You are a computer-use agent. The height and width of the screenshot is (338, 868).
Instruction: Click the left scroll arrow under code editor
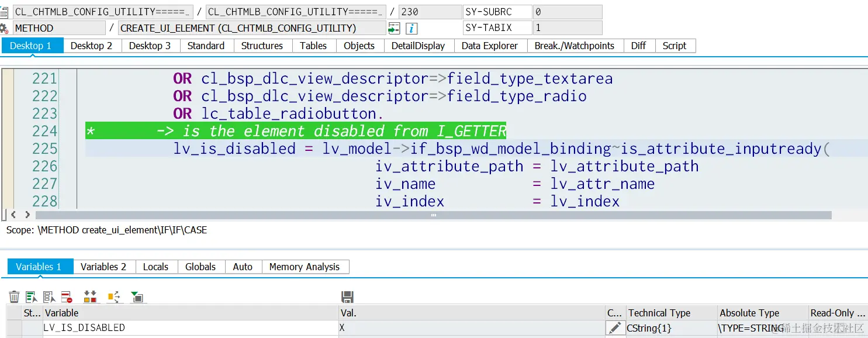coord(14,215)
